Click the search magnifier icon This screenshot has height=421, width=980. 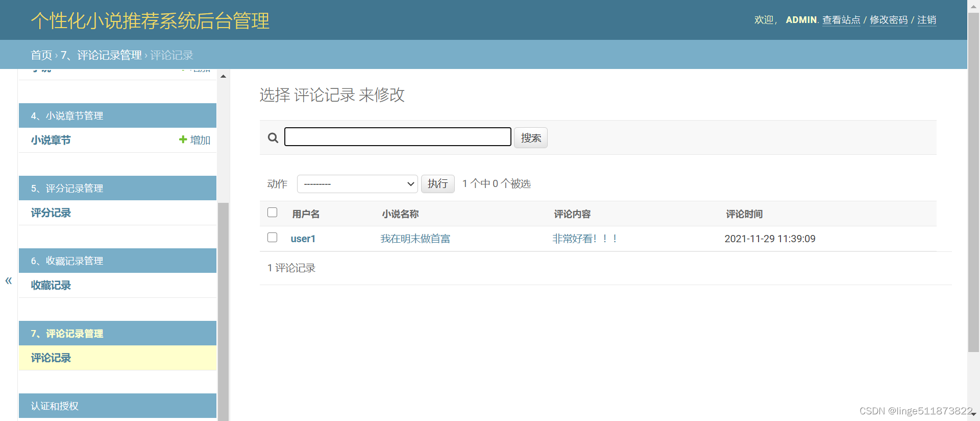[x=273, y=137]
